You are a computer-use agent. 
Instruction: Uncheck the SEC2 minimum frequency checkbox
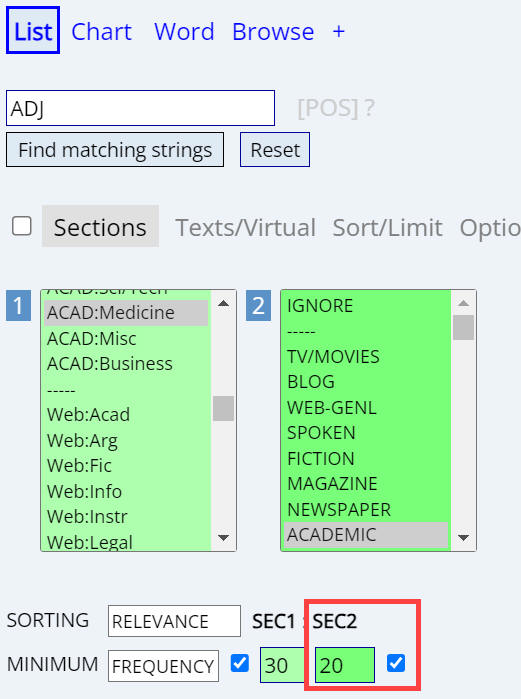396,663
